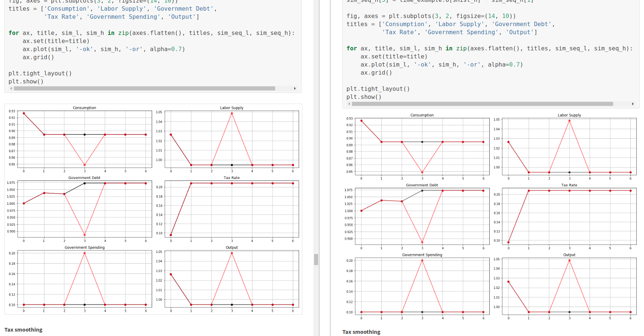Click 'plt.show()' in the left code cell
Screen dimensions: 644x336
(x=26, y=82)
